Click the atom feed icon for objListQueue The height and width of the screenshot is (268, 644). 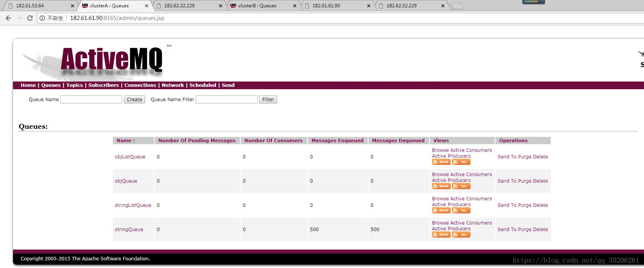[441, 162]
